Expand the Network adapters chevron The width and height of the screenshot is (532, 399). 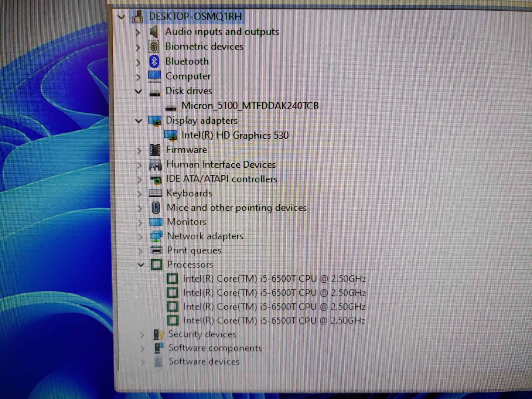pos(140,237)
